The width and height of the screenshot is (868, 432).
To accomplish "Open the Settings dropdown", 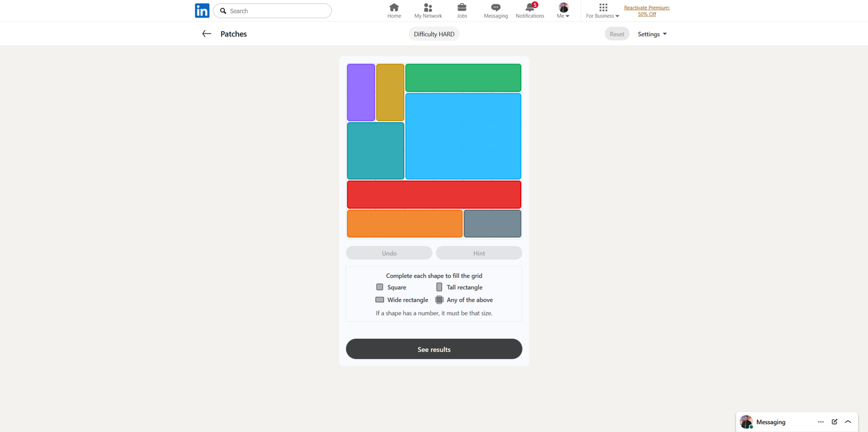I will (x=652, y=34).
